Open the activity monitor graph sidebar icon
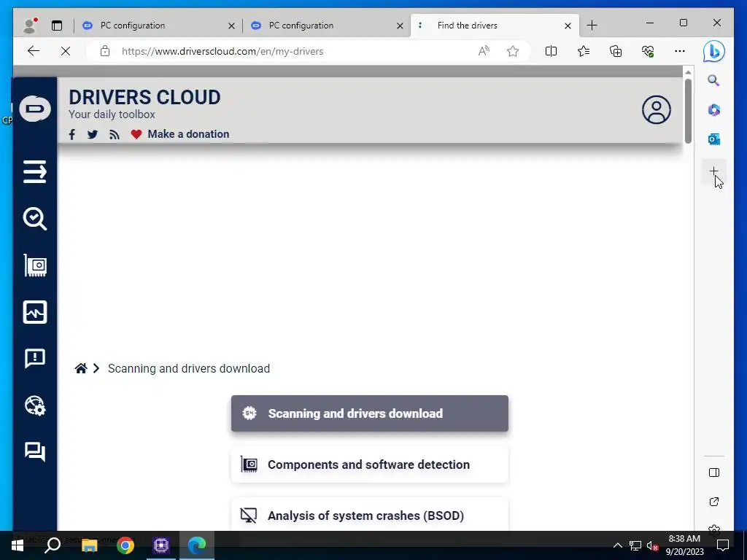Image resolution: width=747 pixels, height=560 pixels. (35, 312)
